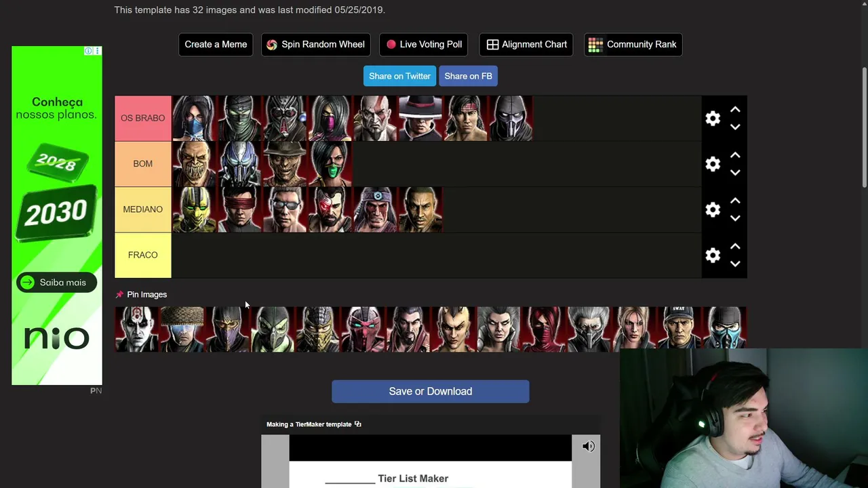Pick the purple-masked Rain portrait
The height and width of the screenshot is (488, 868).
[x=228, y=329]
